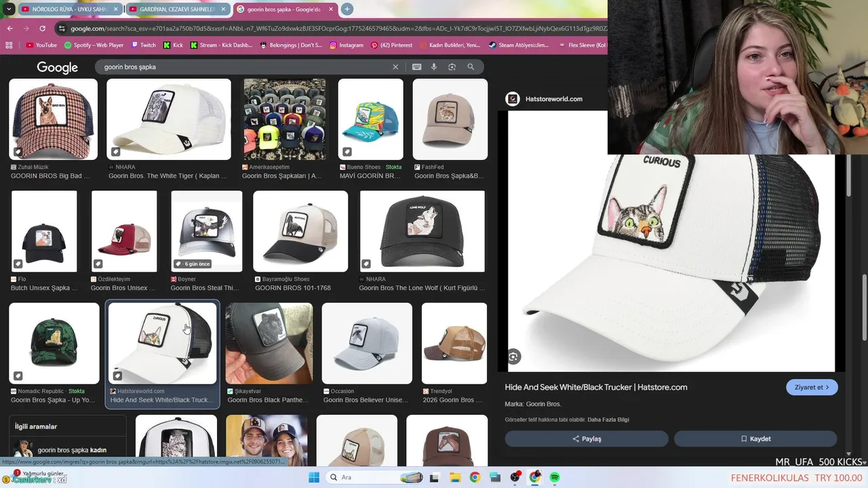
Task: Open the MAVİ GOORİN BROS cap image
Action: [370, 119]
